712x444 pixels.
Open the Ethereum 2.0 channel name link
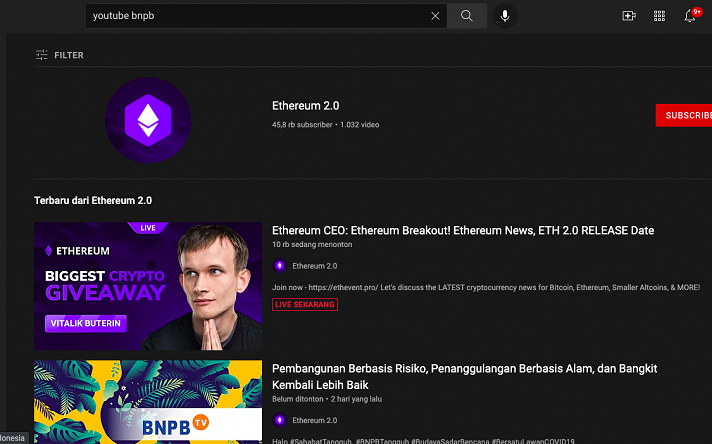tap(306, 106)
